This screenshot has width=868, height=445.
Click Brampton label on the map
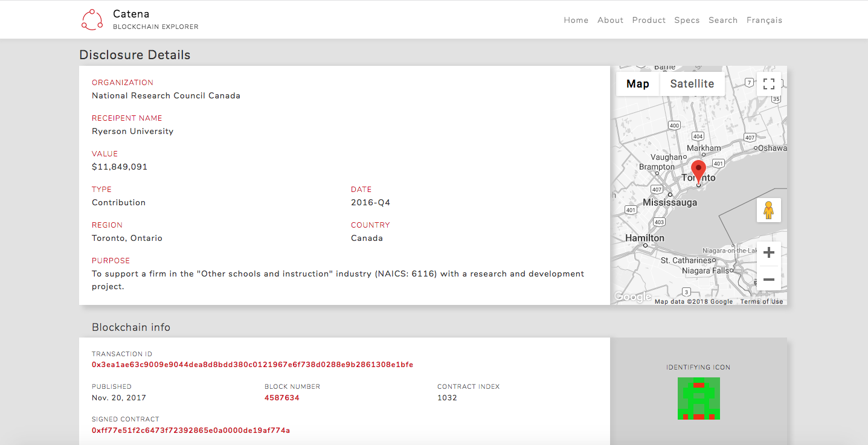point(657,167)
